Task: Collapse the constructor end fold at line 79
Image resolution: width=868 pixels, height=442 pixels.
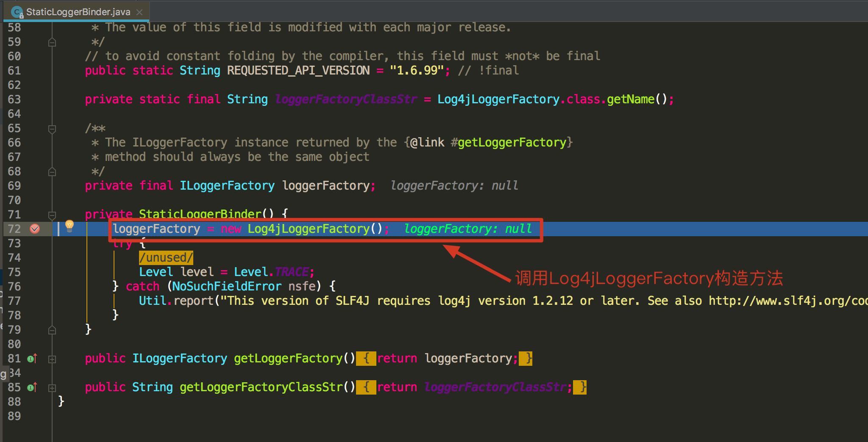Action: point(52,330)
